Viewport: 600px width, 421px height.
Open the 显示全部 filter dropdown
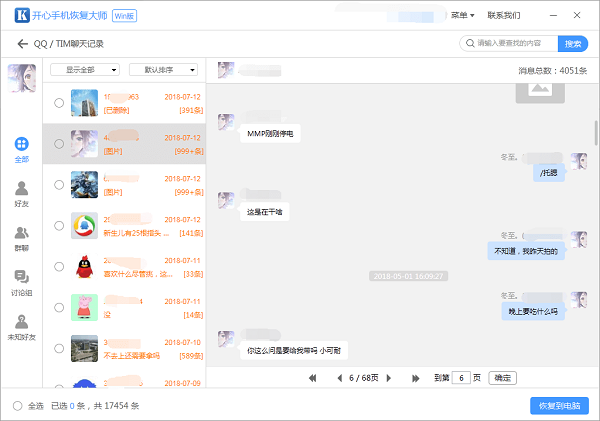click(x=85, y=70)
